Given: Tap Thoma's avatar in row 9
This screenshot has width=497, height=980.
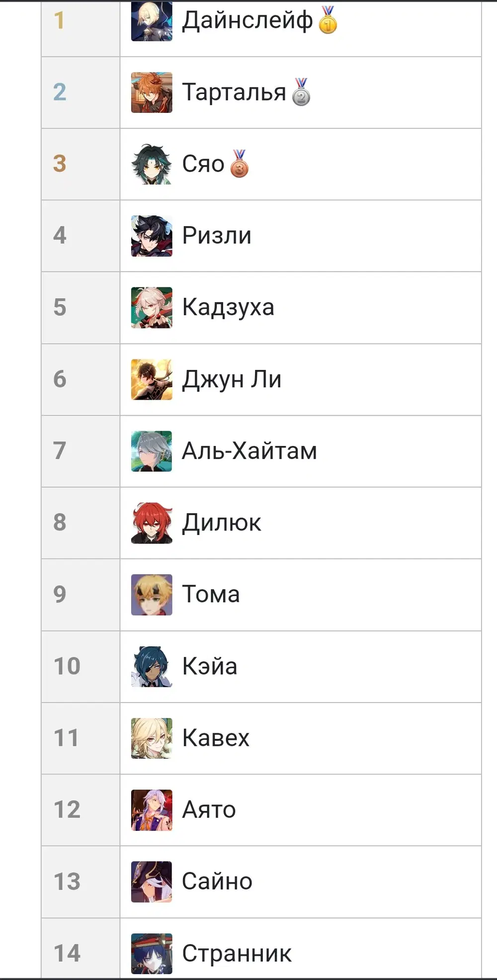Looking at the screenshot, I should pyautogui.click(x=152, y=595).
